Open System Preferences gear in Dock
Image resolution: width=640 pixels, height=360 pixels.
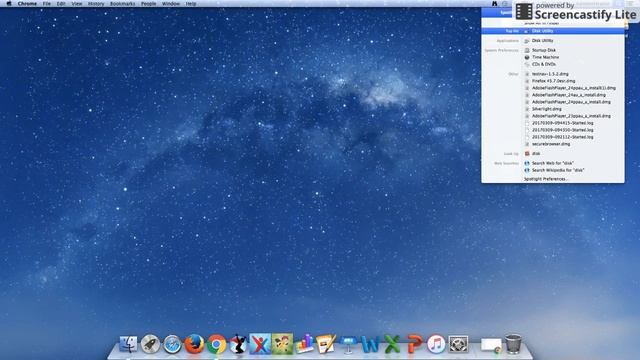coord(458,344)
